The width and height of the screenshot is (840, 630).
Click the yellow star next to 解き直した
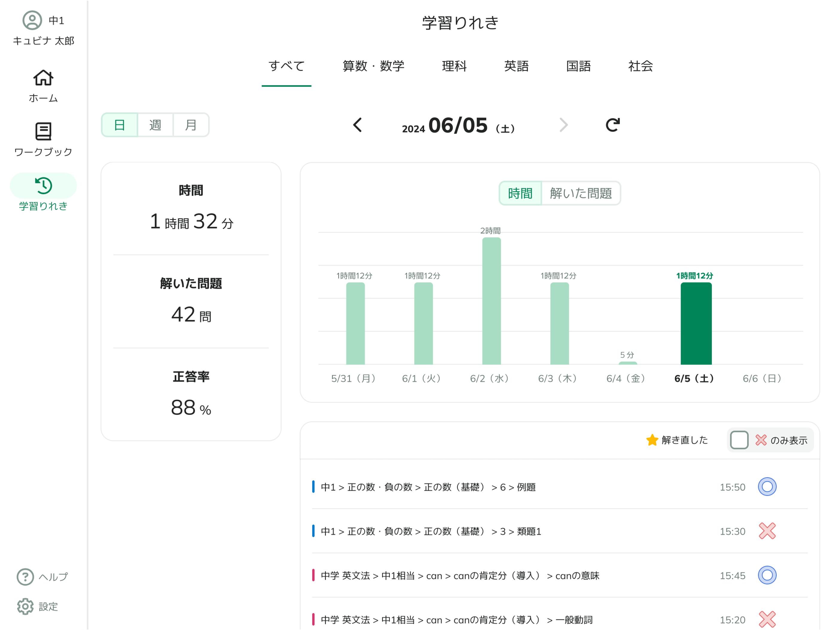[x=652, y=440]
